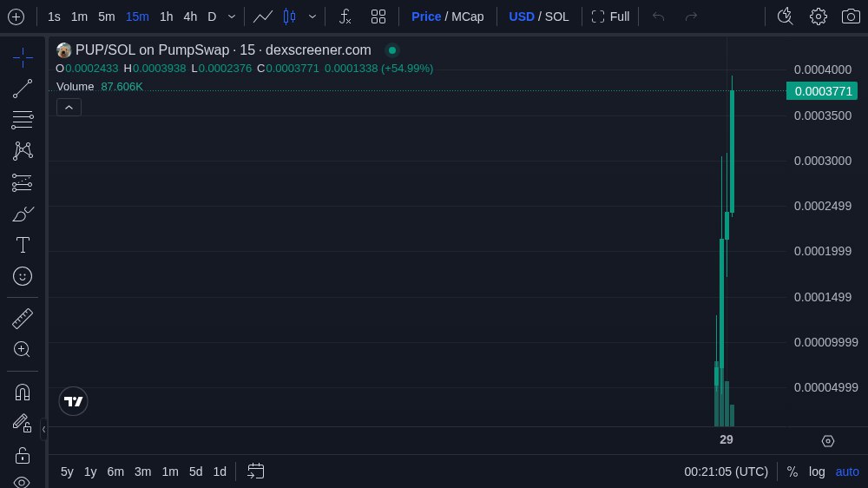Take a chart snapshot with camera icon
Viewport: 868px width, 488px height.
851,16
